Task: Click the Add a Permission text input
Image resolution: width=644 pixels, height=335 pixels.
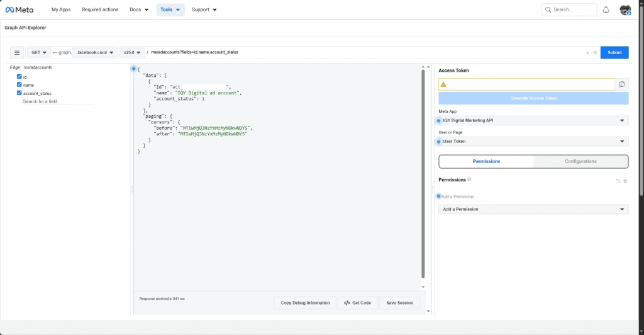Action: point(467,197)
